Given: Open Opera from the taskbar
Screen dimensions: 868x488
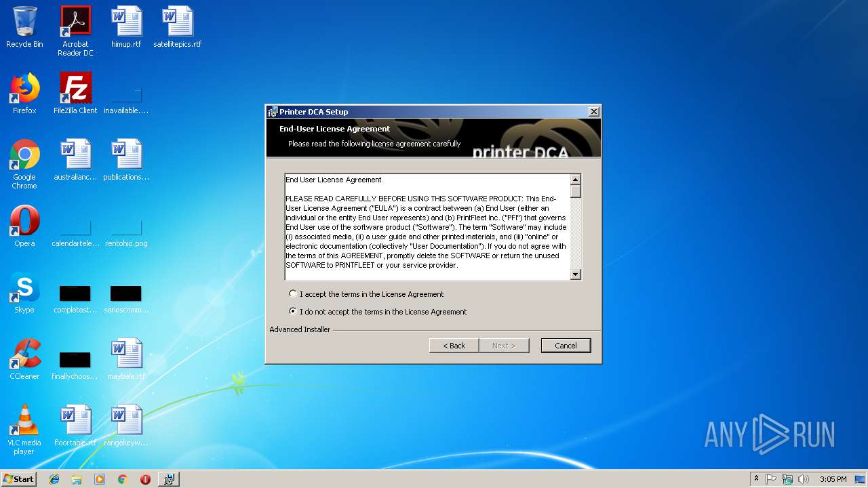Looking at the screenshot, I should point(145,479).
